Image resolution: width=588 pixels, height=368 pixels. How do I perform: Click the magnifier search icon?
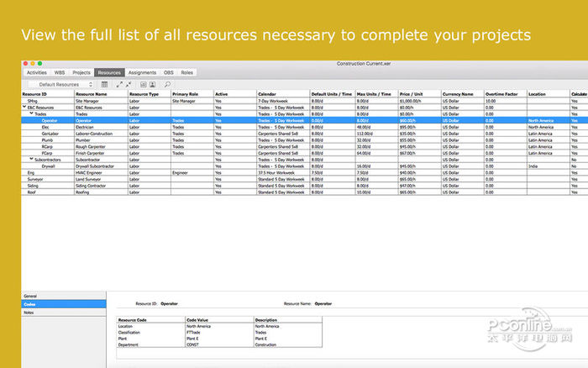coord(167,85)
